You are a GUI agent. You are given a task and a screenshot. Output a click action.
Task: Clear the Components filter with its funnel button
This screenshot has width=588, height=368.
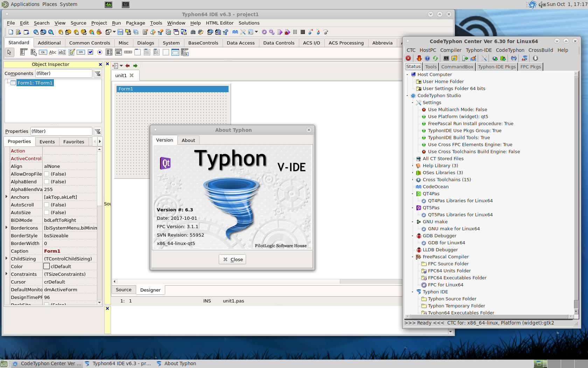coord(98,74)
